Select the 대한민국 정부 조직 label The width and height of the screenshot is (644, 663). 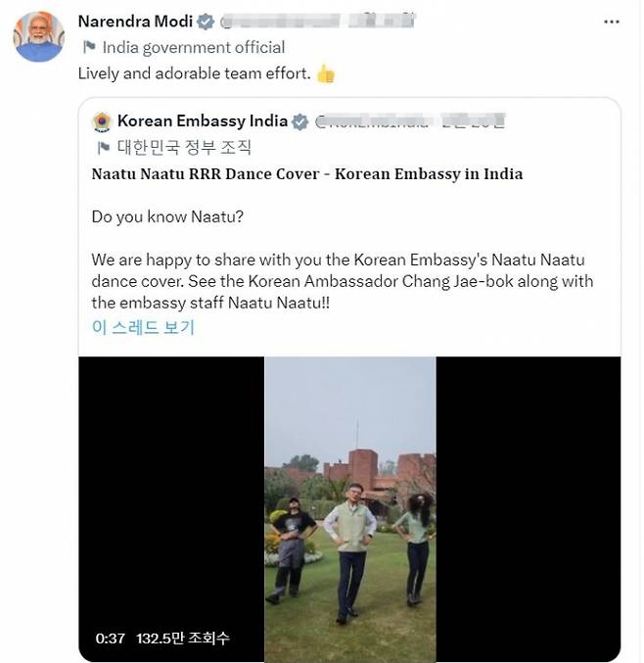tap(184, 148)
